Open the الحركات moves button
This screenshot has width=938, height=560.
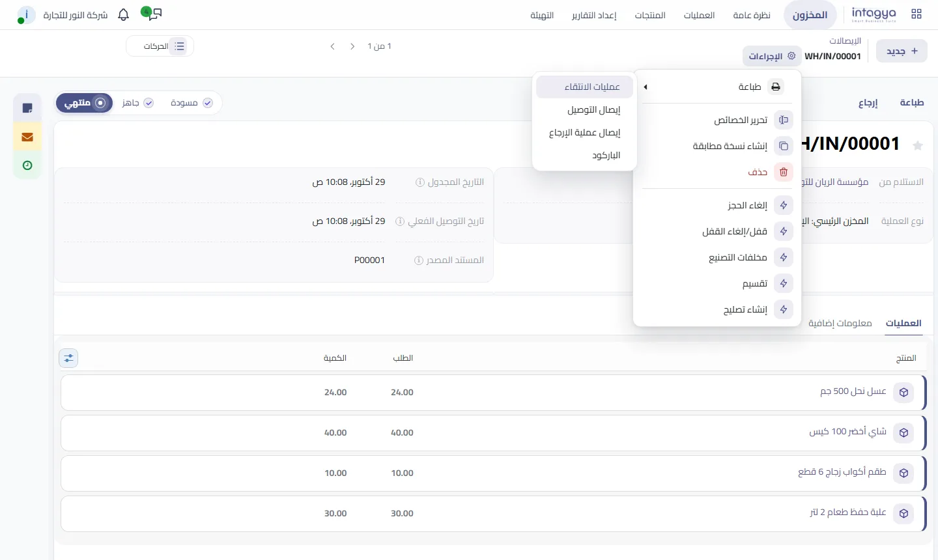[x=160, y=46]
